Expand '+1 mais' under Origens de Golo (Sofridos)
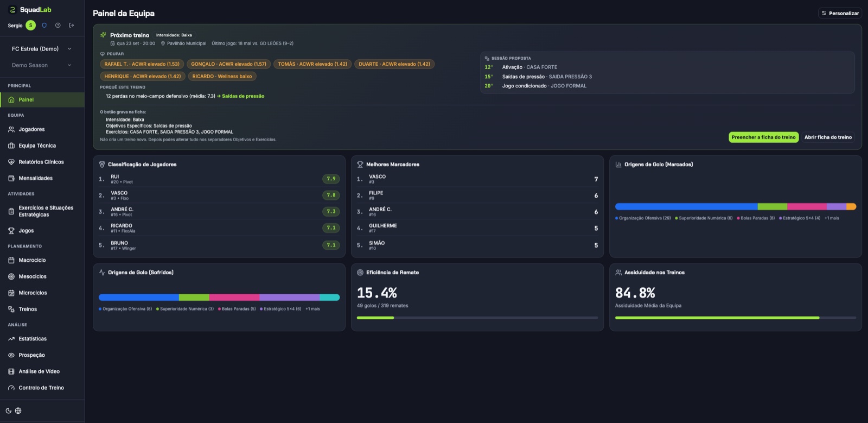The image size is (868, 423). (x=312, y=309)
